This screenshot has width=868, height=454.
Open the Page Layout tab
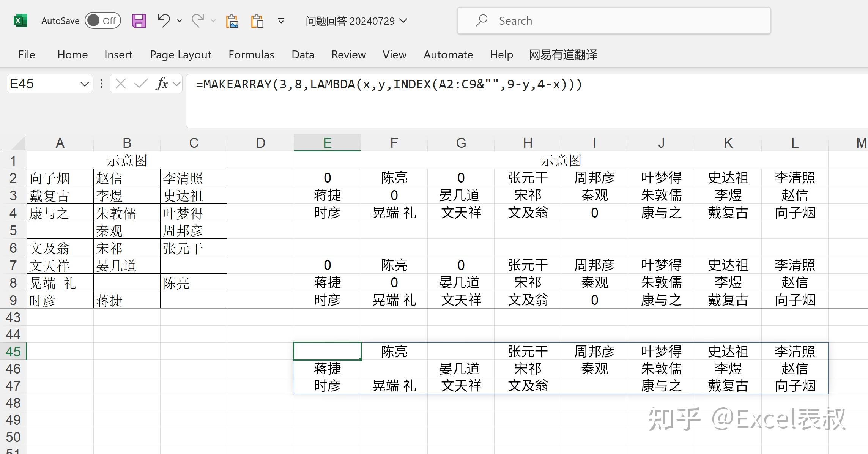[x=181, y=55]
